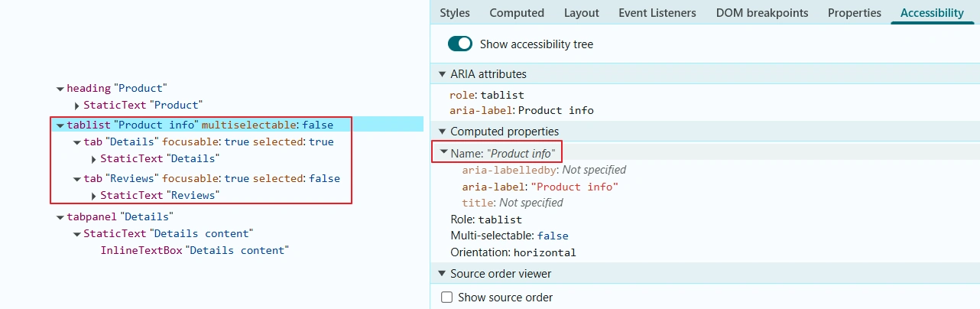Collapse the tabpanel "Details" node arrow
The height and width of the screenshot is (309, 980).
click(x=60, y=217)
